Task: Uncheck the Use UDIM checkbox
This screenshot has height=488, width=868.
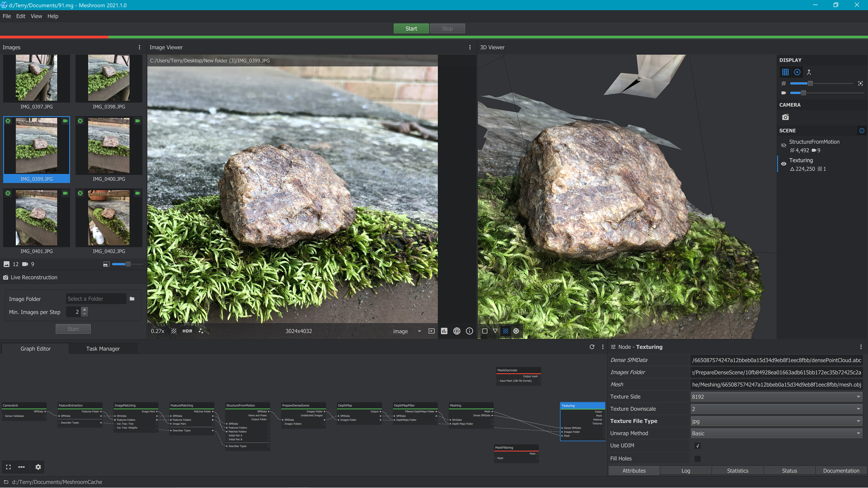Action: (698, 446)
